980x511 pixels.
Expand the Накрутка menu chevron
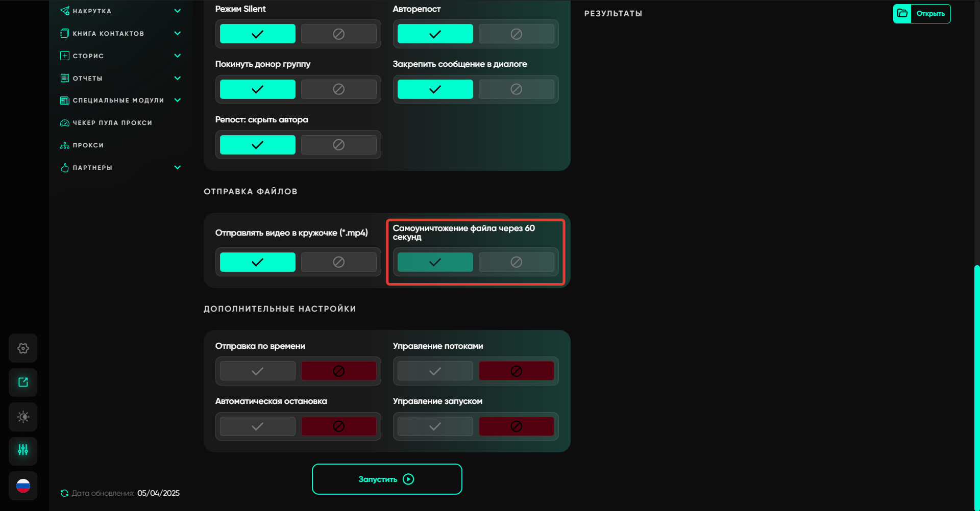point(178,11)
